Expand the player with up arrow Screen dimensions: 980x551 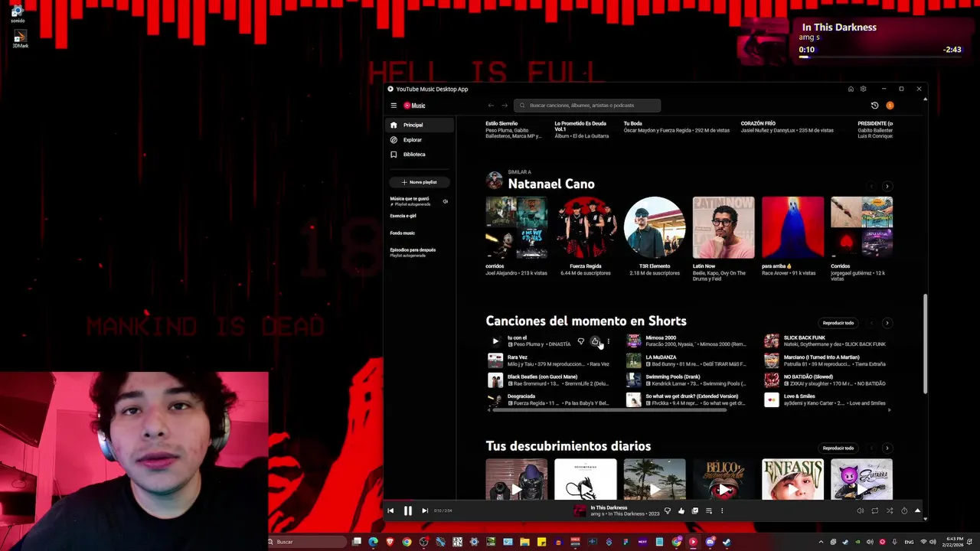pyautogui.click(x=917, y=510)
